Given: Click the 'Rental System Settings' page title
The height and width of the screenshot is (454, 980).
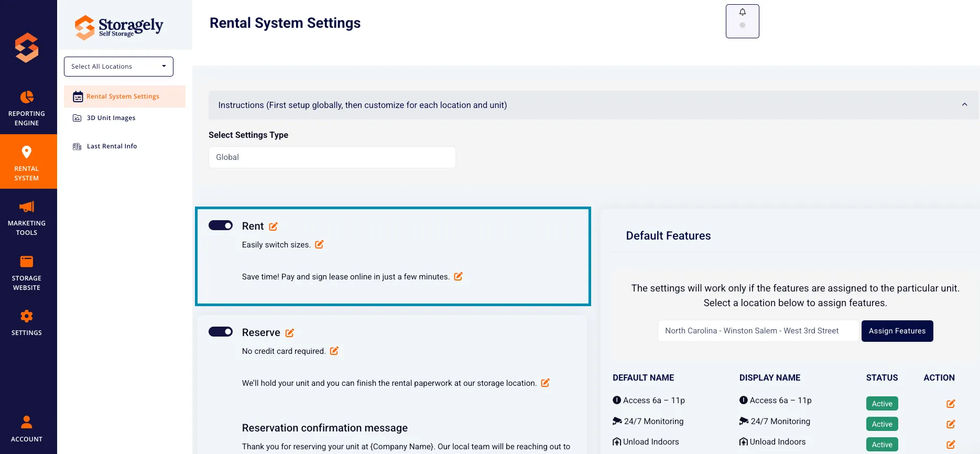Looking at the screenshot, I should click(285, 23).
